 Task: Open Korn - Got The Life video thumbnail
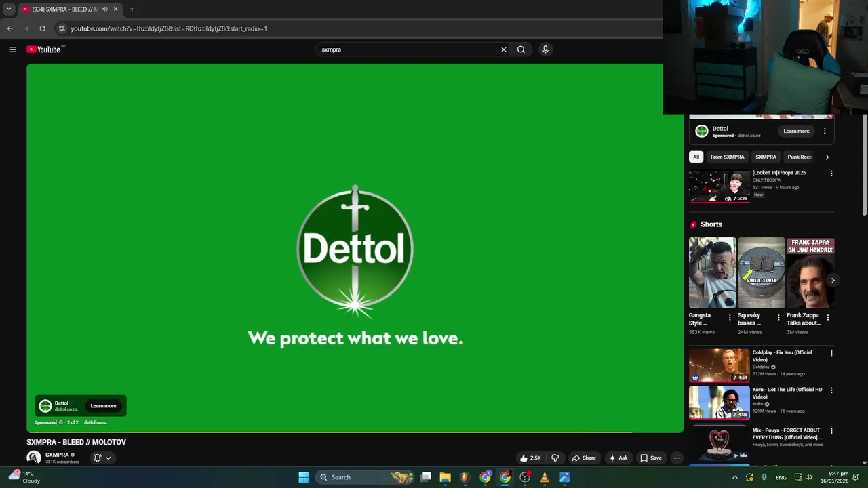point(719,403)
